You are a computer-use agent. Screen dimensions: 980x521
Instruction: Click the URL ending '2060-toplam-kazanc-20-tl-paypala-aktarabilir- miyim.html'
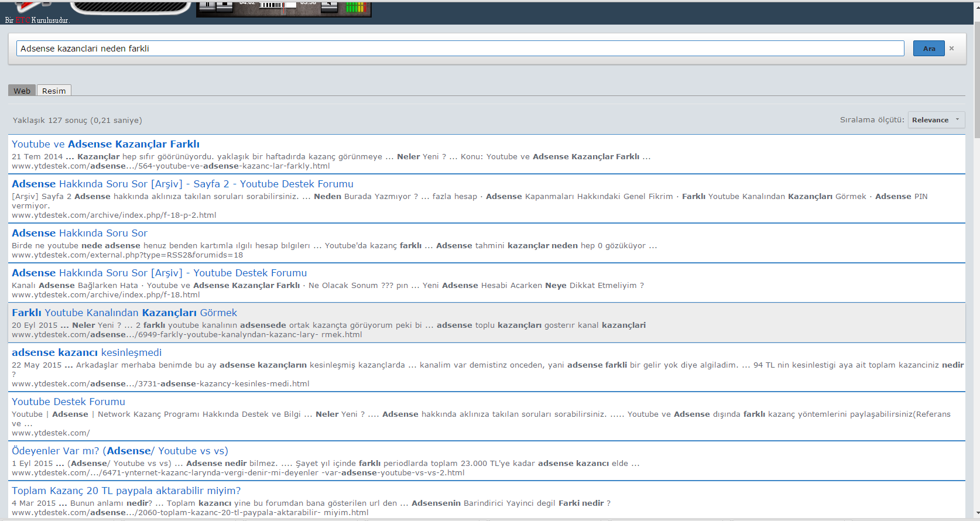tap(190, 513)
